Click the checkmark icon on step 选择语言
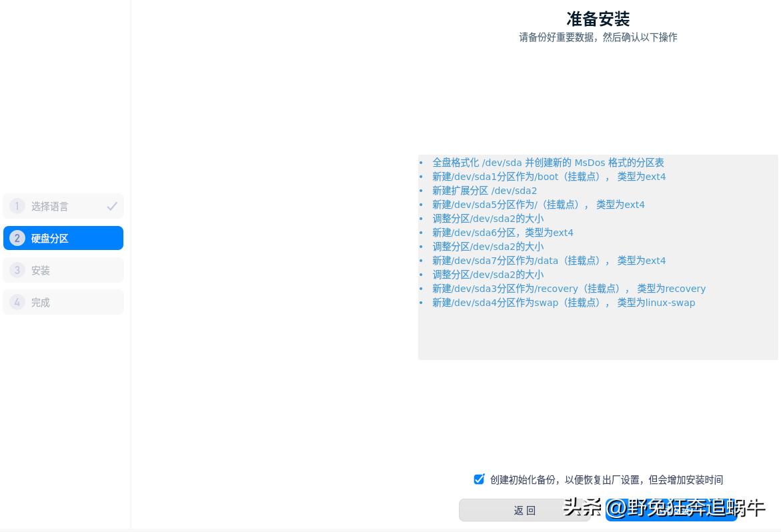This screenshot has width=781, height=532. click(x=112, y=206)
